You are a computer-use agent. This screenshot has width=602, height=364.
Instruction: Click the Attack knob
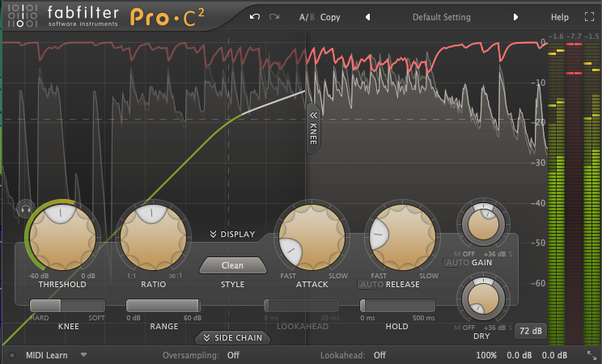[312, 237]
